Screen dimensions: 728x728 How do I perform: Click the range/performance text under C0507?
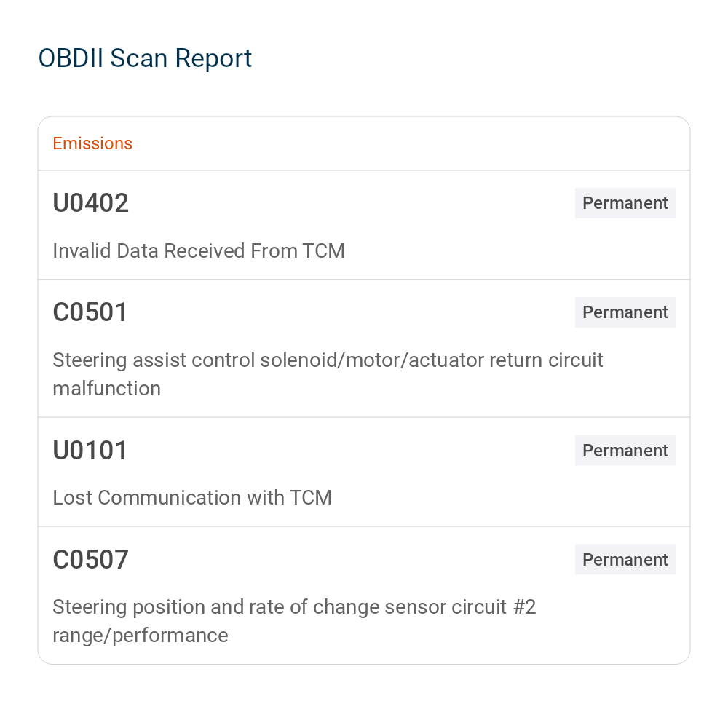click(141, 636)
